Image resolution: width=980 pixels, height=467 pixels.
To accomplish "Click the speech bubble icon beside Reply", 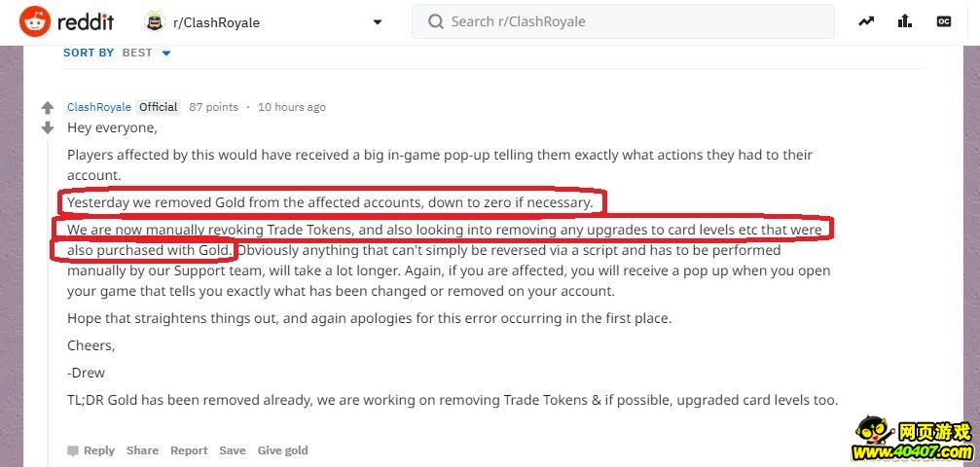I will (73, 450).
